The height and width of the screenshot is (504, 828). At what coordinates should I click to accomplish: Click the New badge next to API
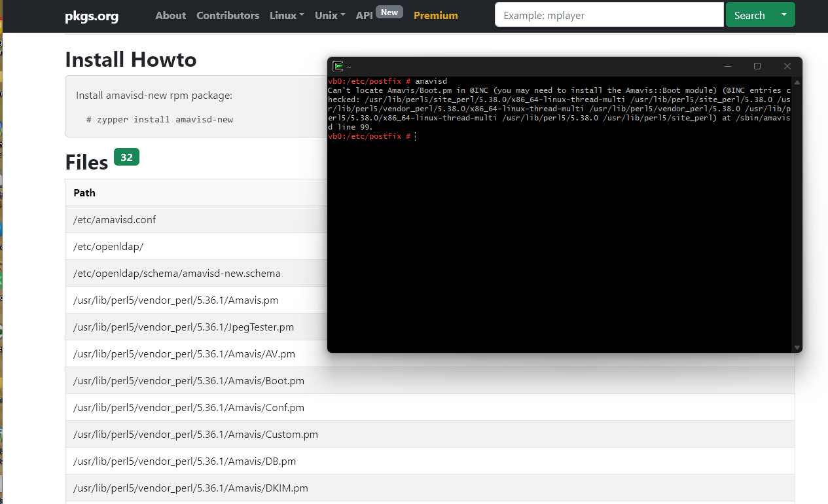point(389,12)
